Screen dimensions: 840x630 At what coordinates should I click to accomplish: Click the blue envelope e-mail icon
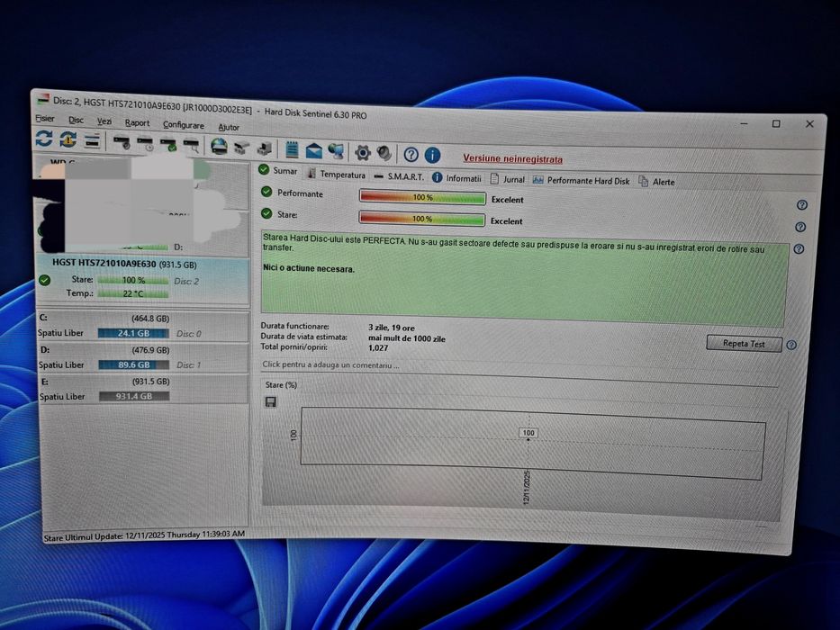314,151
